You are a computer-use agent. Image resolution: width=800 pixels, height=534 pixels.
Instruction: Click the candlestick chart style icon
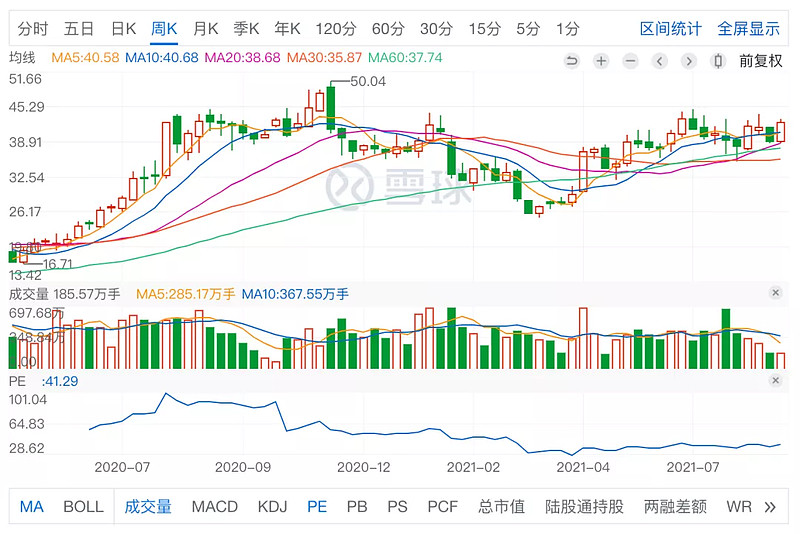(717, 60)
